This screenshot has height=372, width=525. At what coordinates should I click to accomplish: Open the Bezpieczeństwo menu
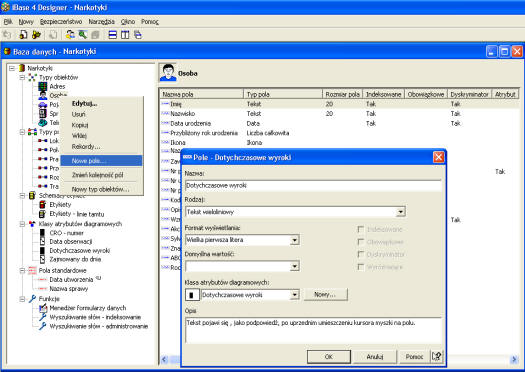[x=61, y=22]
